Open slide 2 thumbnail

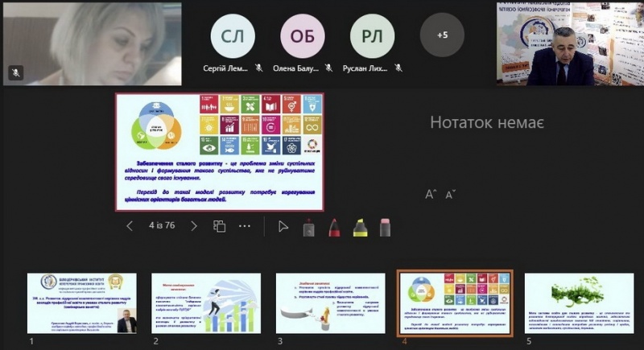(x=206, y=303)
